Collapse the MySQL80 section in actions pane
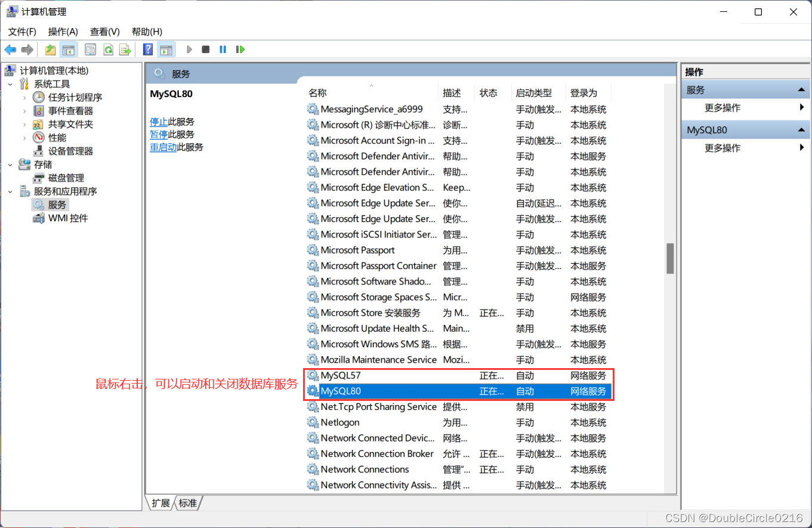 tap(801, 130)
